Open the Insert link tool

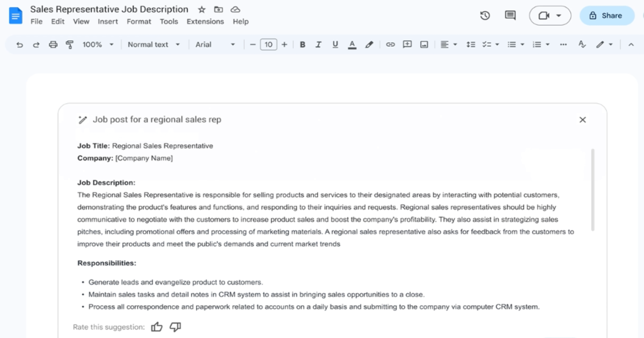point(390,45)
